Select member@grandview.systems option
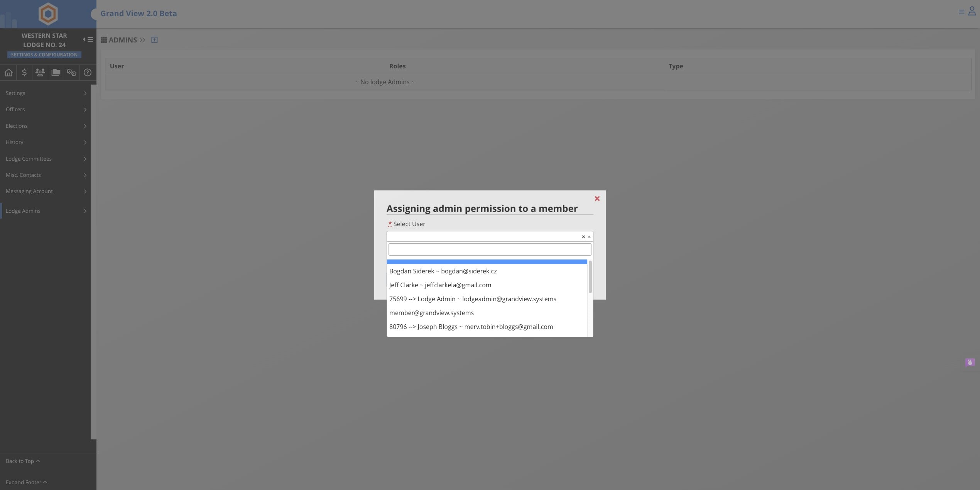This screenshot has width=980, height=490. click(487, 313)
